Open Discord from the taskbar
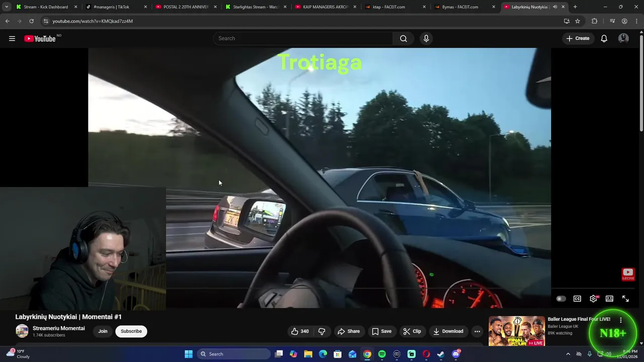The image size is (644, 362). pyautogui.click(x=456, y=354)
